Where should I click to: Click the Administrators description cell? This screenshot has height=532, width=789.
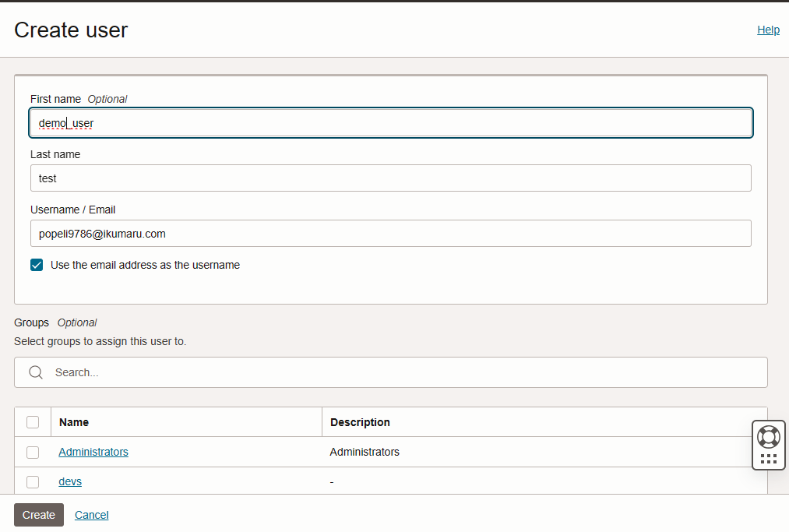[365, 452]
